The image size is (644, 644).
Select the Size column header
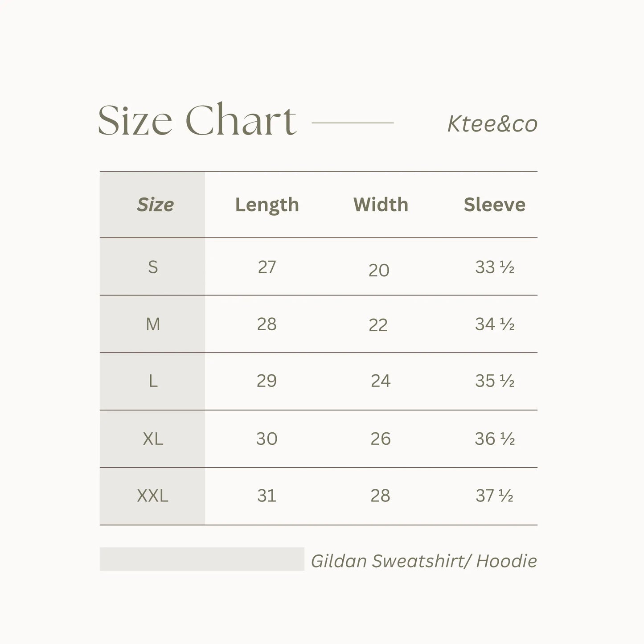click(x=155, y=205)
